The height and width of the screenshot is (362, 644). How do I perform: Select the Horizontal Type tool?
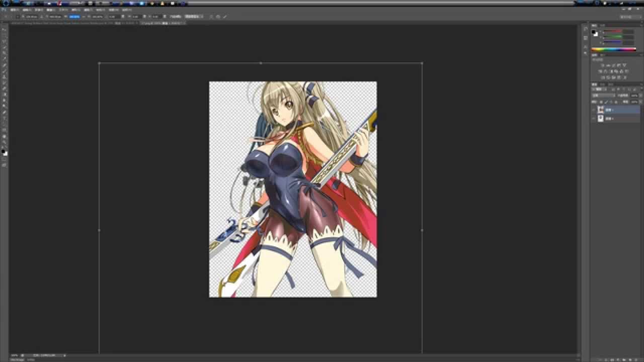pyautogui.click(x=4, y=118)
